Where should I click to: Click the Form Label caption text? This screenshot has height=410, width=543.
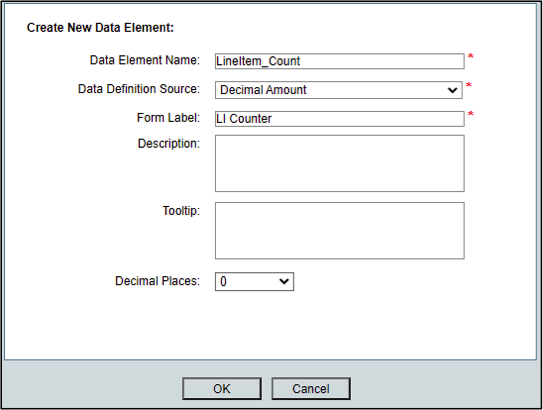click(168, 118)
